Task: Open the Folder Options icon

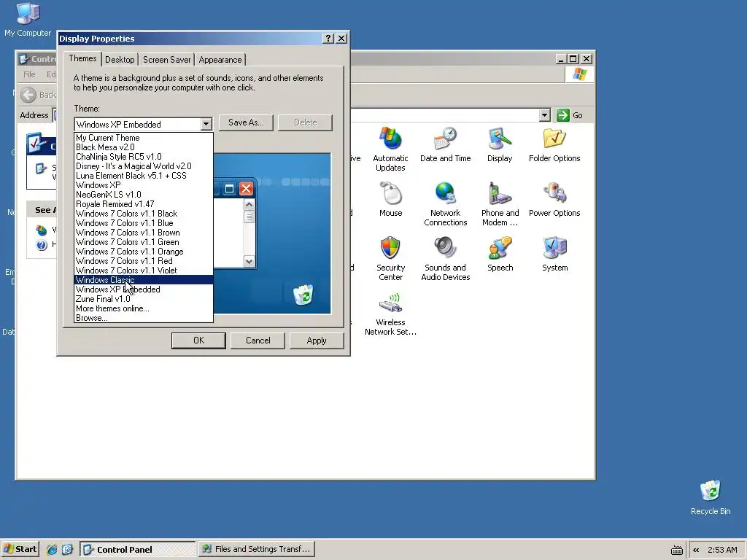Action: (x=554, y=145)
